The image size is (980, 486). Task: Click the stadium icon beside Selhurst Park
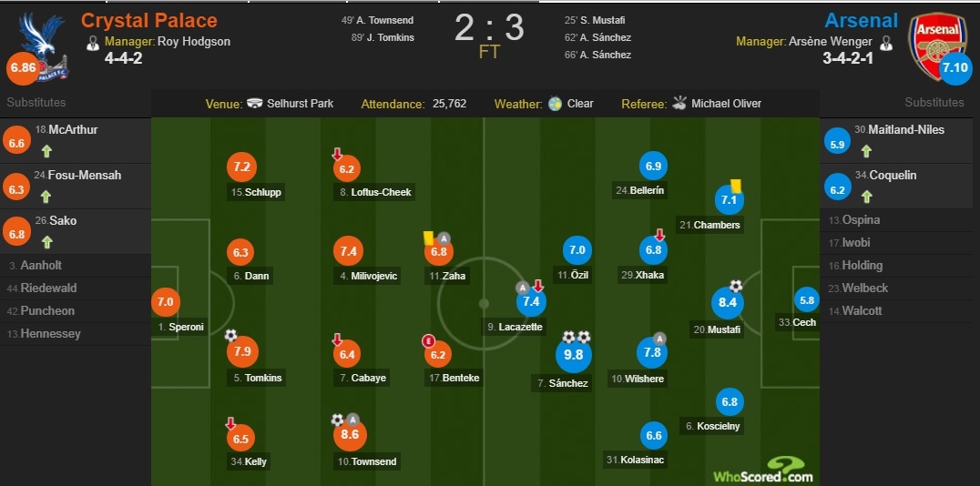pos(254,104)
